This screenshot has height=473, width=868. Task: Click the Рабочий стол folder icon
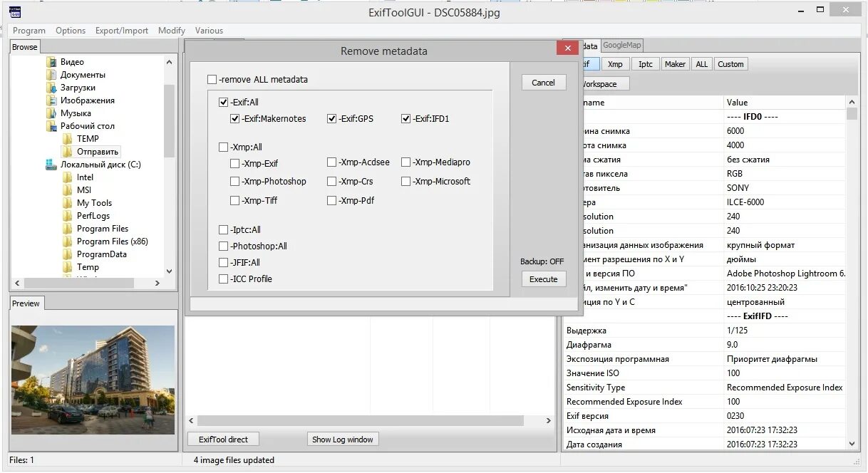[x=51, y=126]
